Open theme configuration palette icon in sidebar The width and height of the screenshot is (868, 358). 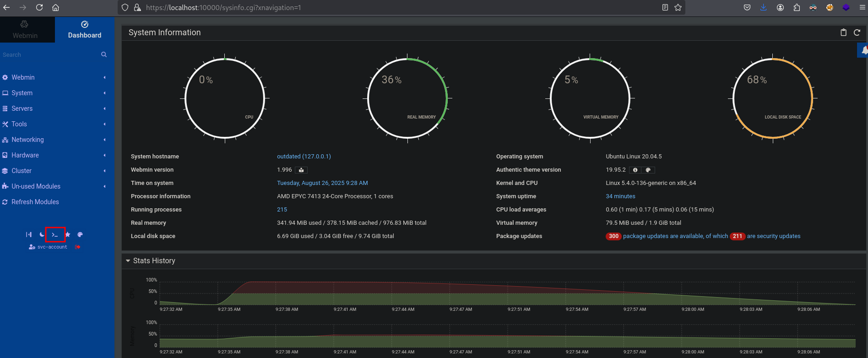80,235
